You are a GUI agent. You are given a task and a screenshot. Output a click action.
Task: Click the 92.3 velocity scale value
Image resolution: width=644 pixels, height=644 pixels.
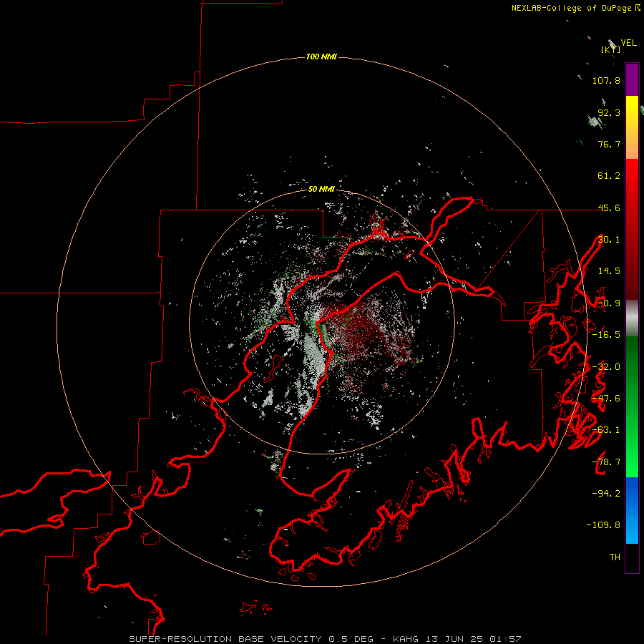(609, 112)
